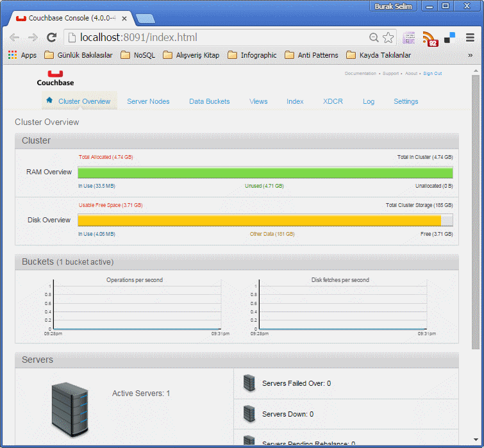Select the Cluster Overview tab
This screenshot has height=448, width=484.
coord(79,101)
